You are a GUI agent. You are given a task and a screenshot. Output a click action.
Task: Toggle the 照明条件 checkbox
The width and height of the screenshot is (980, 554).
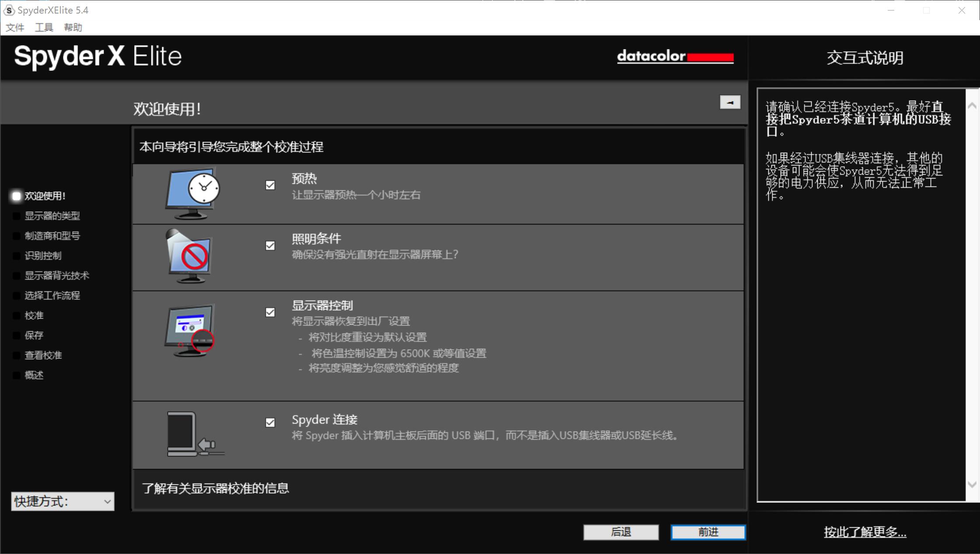coord(270,245)
